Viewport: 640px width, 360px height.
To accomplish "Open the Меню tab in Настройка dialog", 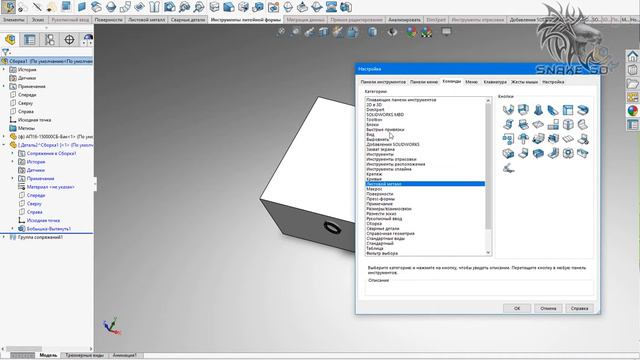I will click(x=471, y=82).
